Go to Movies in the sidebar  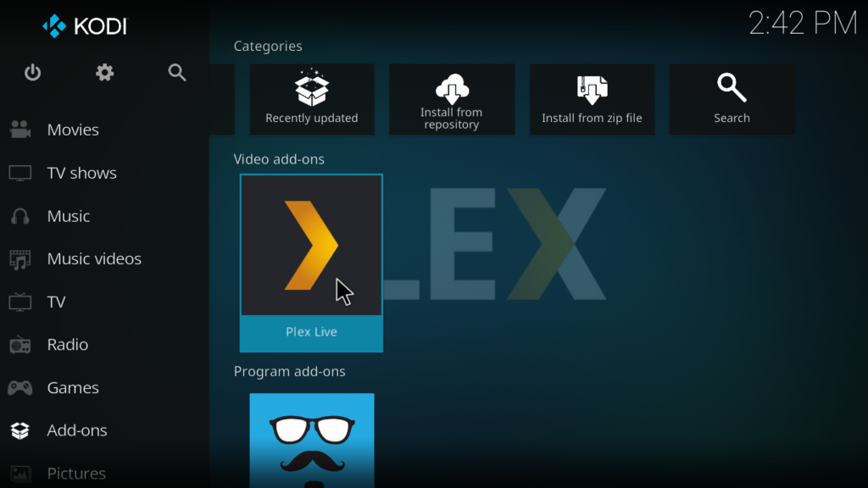coord(73,130)
